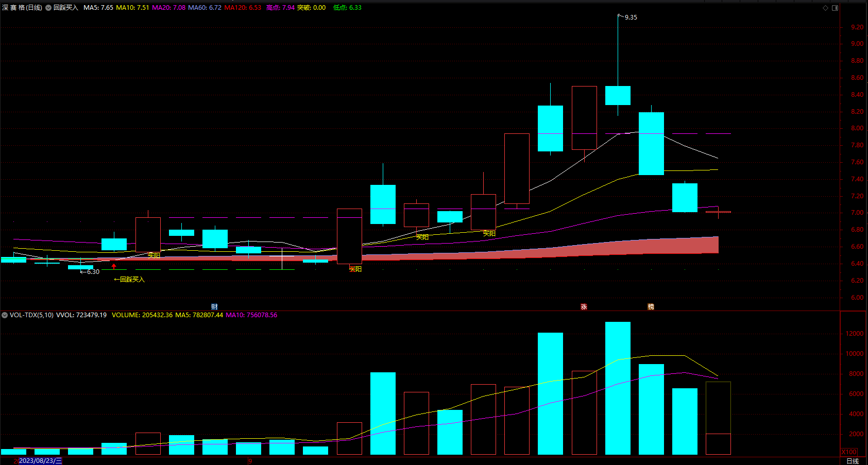Click the 突破: 0.00 legend value
Viewport: 868px width, 465px height.
[311, 8]
